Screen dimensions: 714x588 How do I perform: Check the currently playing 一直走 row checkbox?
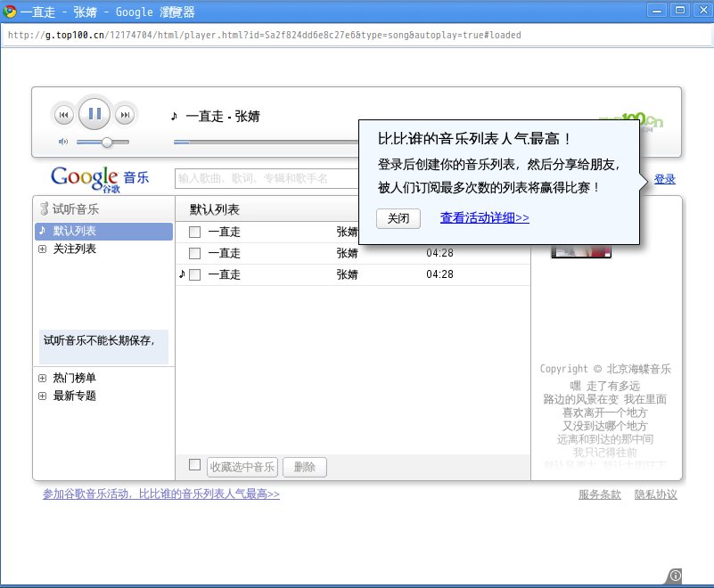click(195, 274)
